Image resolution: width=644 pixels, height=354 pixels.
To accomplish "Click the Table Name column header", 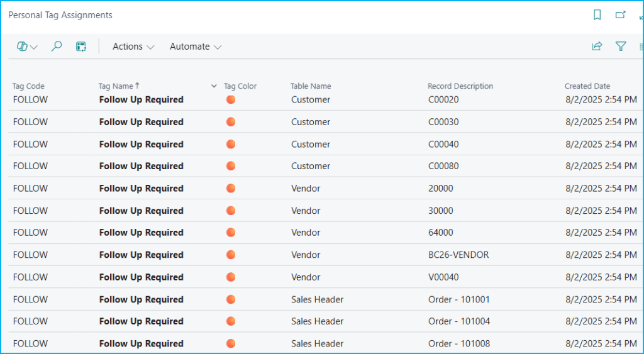I will pos(310,86).
